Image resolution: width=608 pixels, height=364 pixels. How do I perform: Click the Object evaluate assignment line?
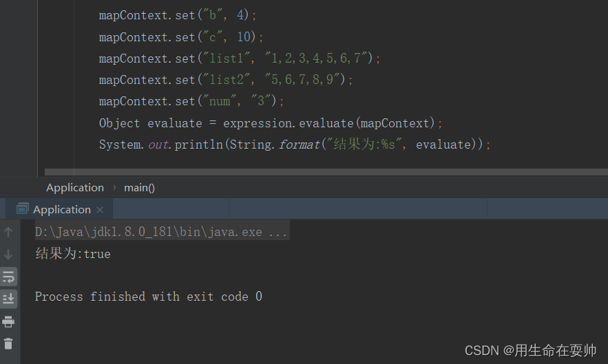click(271, 123)
